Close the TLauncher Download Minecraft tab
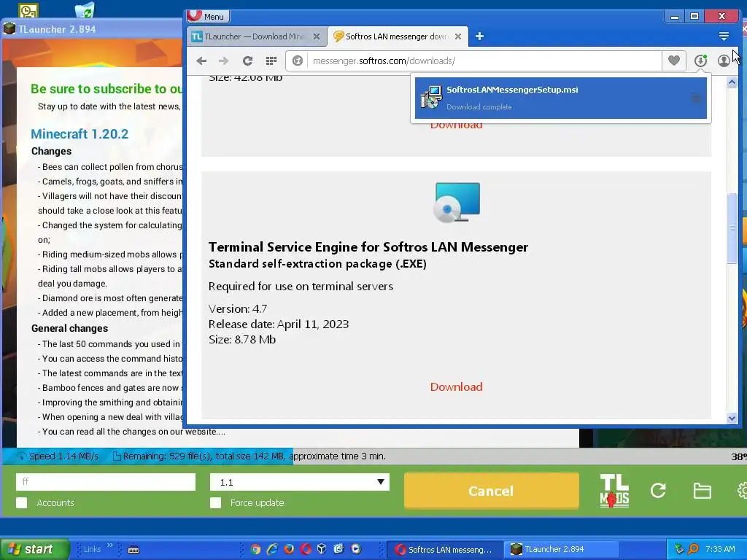Image resolution: width=747 pixels, height=560 pixels. (317, 36)
